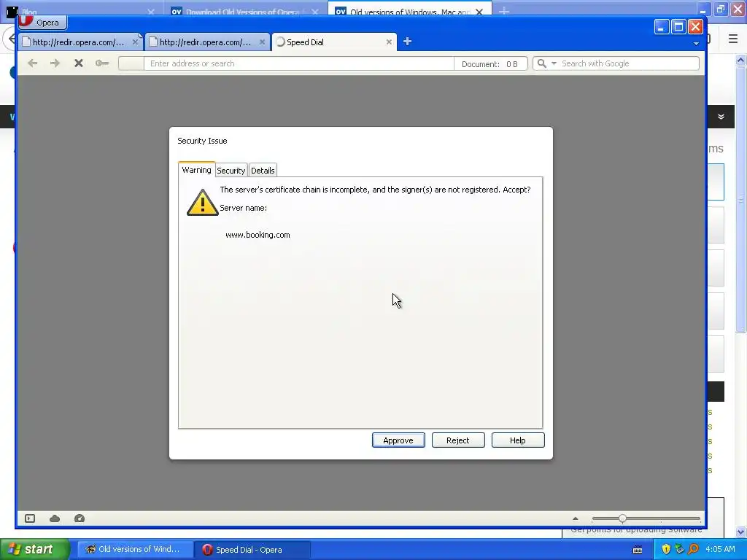Screen dimensions: 747x560
Task: Close the Speed Dial tab
Action: pos(389,42)
